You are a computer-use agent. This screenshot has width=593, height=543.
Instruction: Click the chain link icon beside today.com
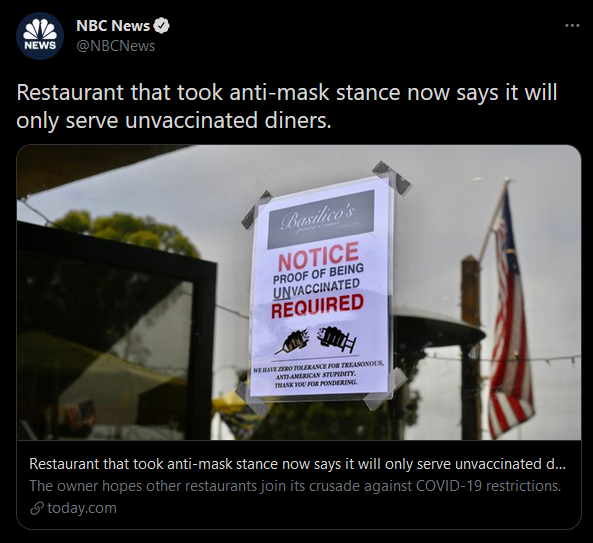[37, 509]
